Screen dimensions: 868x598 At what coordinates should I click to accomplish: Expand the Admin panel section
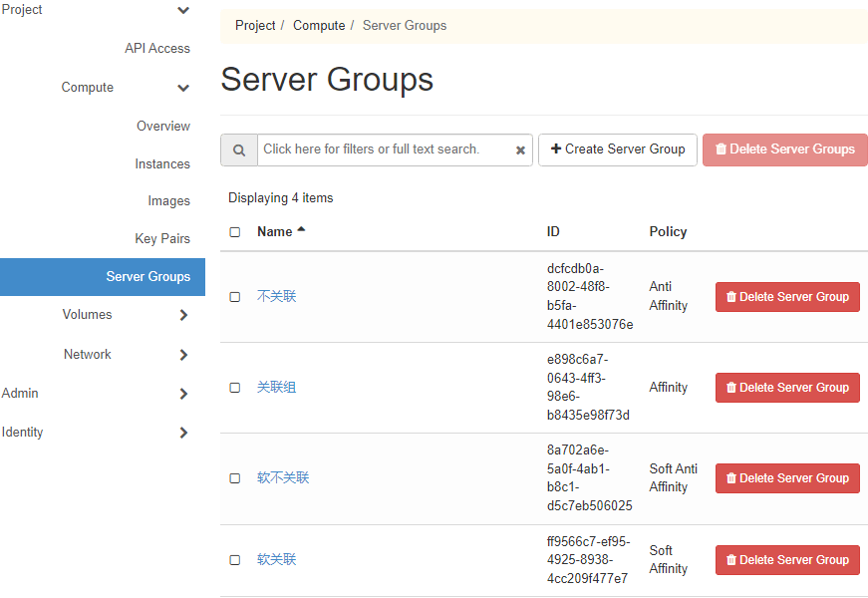click(183, 394)
